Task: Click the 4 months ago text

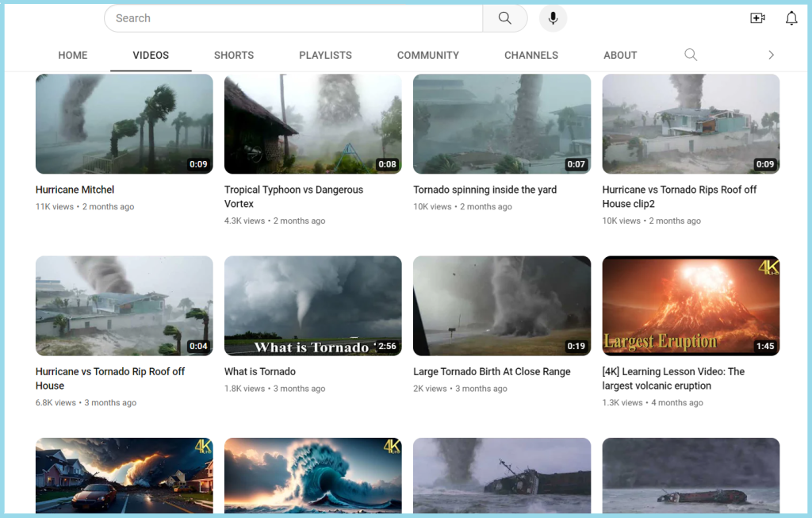Action: pos(677,402)
